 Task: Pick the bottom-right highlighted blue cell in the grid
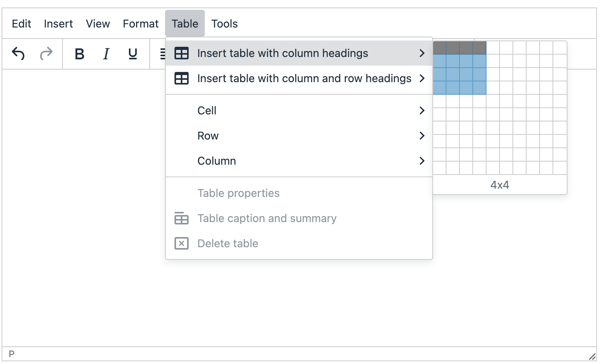point(479,88)
